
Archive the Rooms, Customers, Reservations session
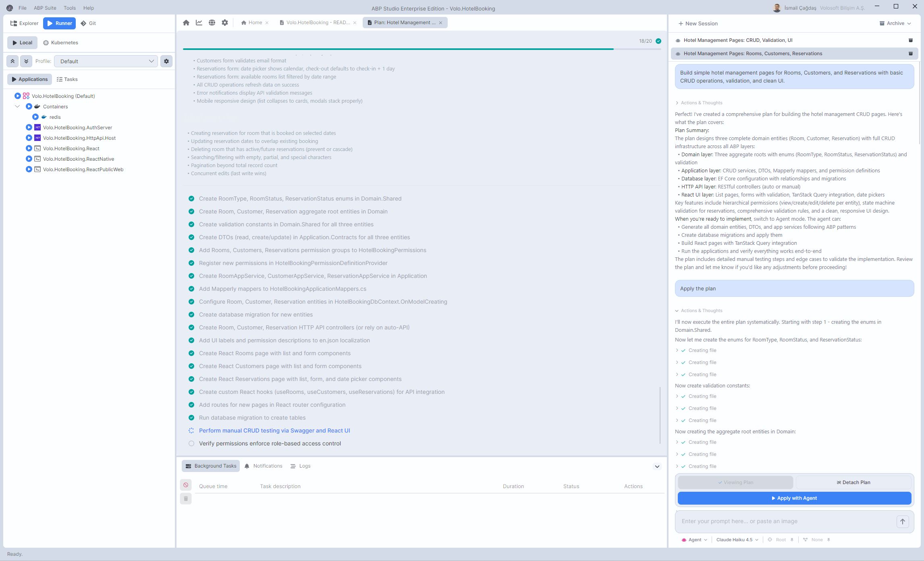(x=911, y=54)
